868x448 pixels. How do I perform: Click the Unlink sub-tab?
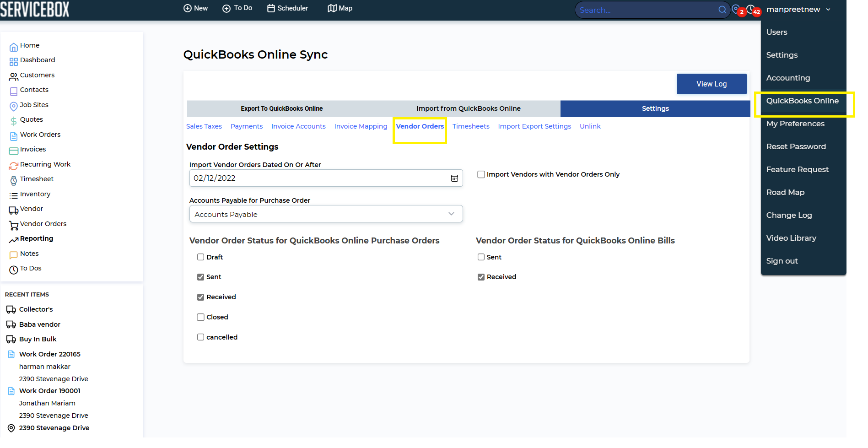point(590,126)
